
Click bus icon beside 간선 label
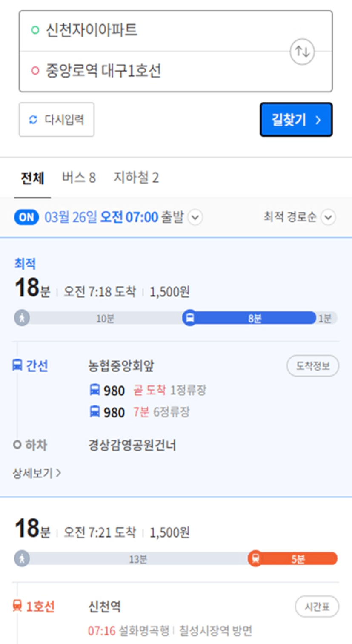[17, 365]
